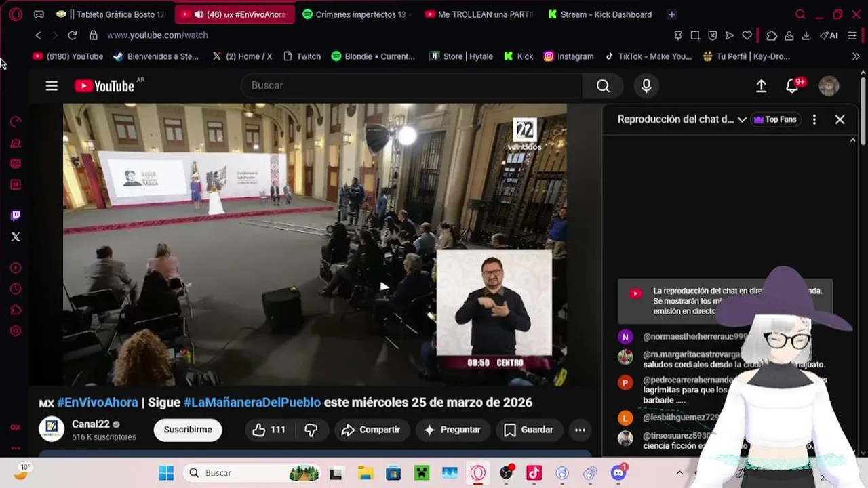
Task: Search by voice with the microphone
Action: pos(646,85)
